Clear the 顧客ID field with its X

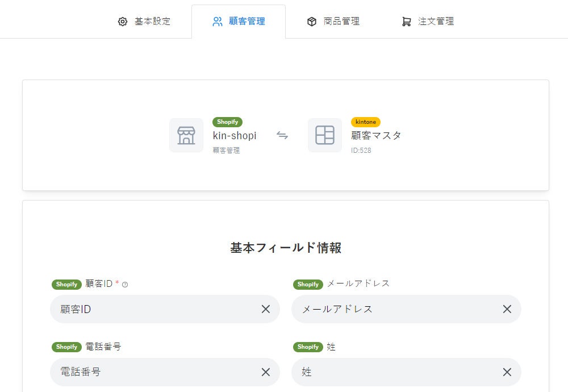click(266, 309)
